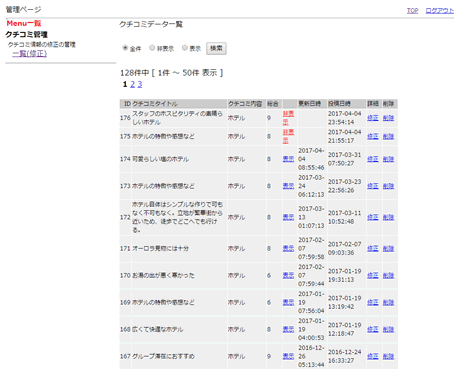Select title 可愛らしい場のホテル in row 174
This screenshot has height=369, width=464.
(161, 159)
